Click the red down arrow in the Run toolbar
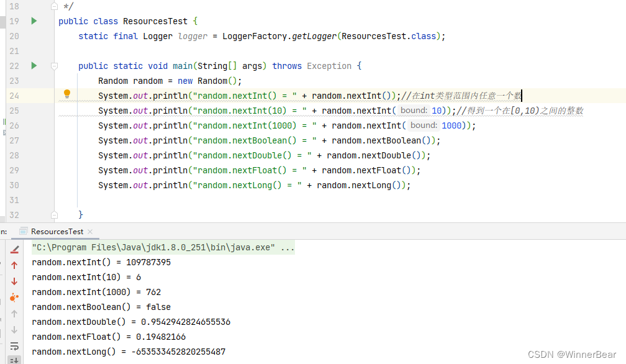 14,281
